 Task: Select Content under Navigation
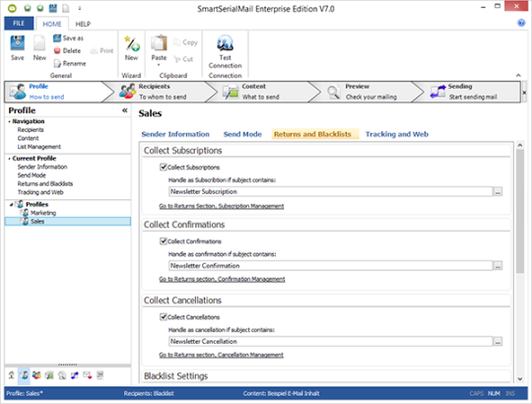coord(29,138)
